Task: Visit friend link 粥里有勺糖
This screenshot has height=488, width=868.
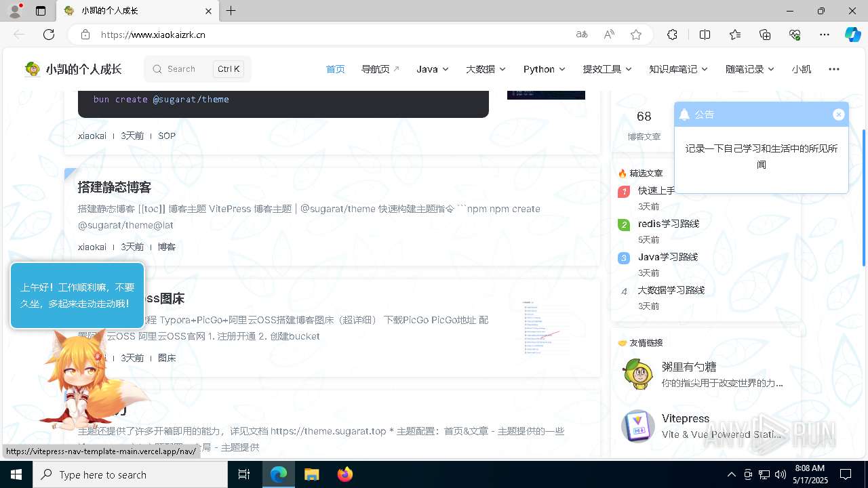Action: pyautogui.click(x=689, y=367)
